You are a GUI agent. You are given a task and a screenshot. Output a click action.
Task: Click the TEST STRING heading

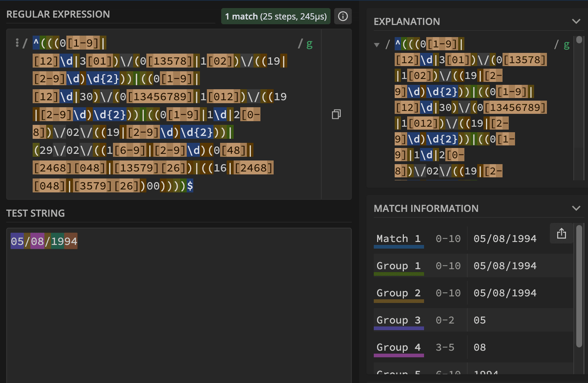coord(36,213)
